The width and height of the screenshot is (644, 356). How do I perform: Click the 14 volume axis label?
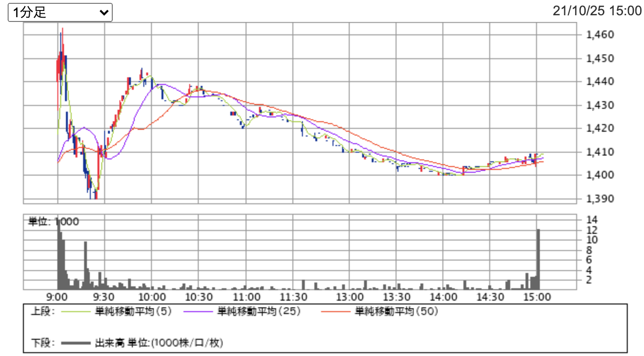point(591,220)
